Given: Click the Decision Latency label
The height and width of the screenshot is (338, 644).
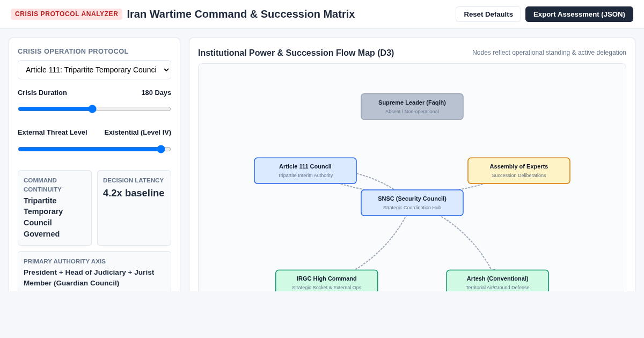Looking at the screenshot, I should (134, 180).
